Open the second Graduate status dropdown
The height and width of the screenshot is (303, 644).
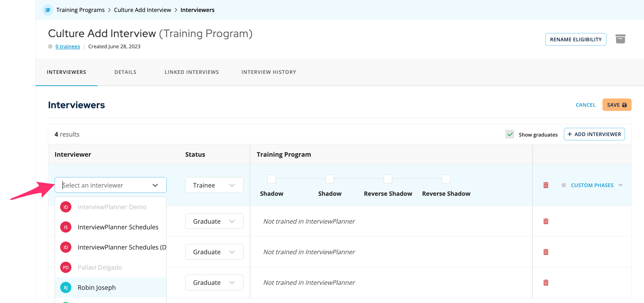pyautogui.click(x=214, y=252)
